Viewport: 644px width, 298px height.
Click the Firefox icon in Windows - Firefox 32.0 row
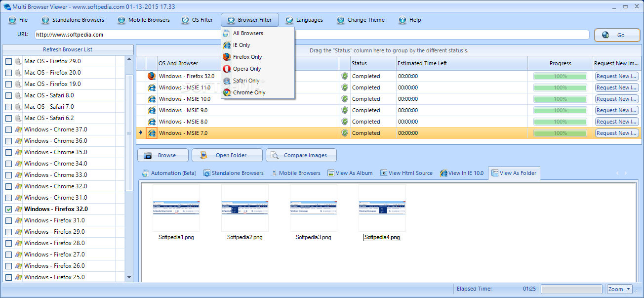point(152,76)
